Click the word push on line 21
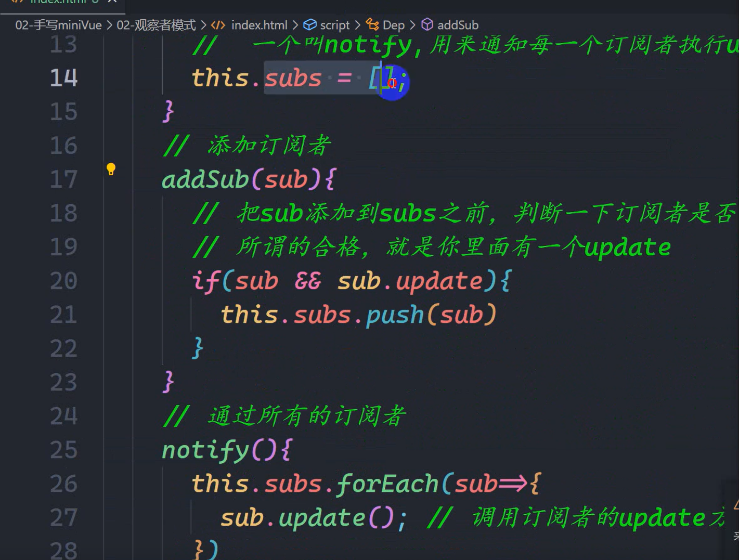739x560 pixels. pyautogui.click(x=395, y=315)
